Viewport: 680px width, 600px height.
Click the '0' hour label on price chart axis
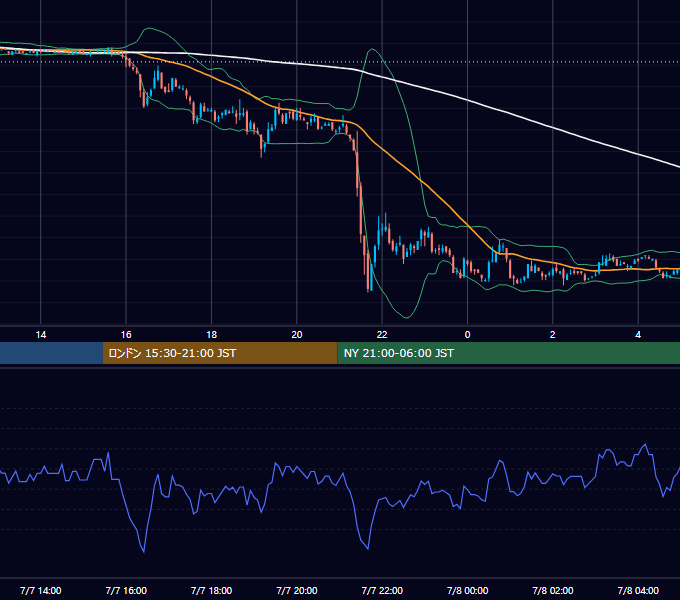coord(468,335)
